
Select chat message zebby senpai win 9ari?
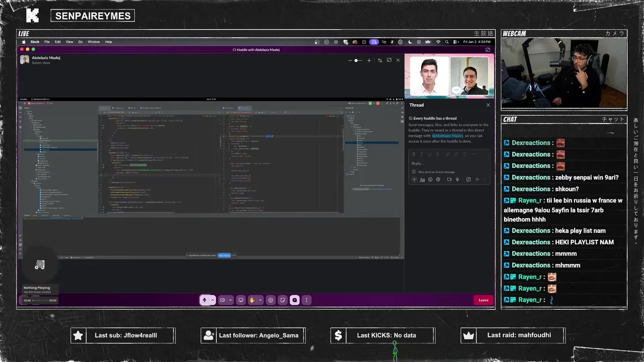[x=587, y=177]
